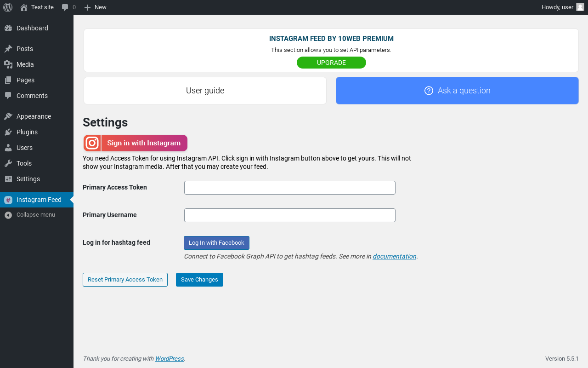This screenshot has width=588, height=368.
Task: Click the WordPress logo icon
Action: pyautogui.click(x=8, y=7)
